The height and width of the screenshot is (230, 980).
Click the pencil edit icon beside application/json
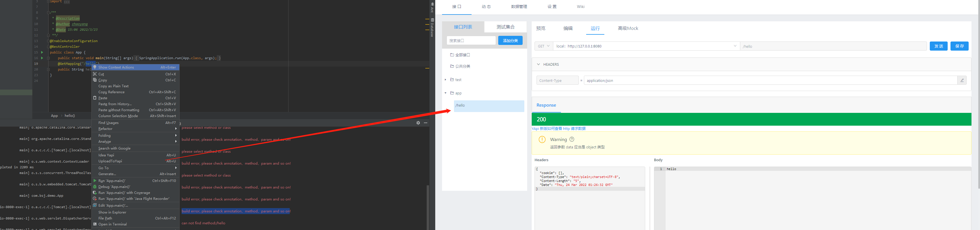pos(962,80)
